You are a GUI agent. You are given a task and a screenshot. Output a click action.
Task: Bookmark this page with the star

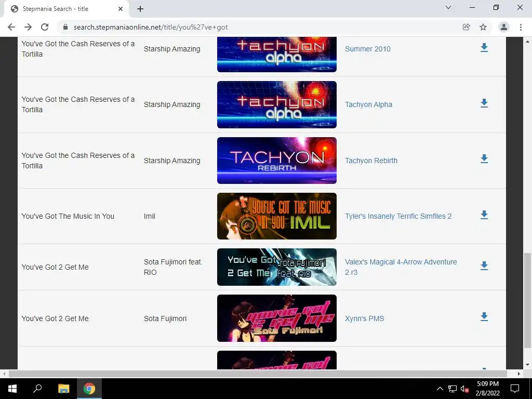click(483, 27)
